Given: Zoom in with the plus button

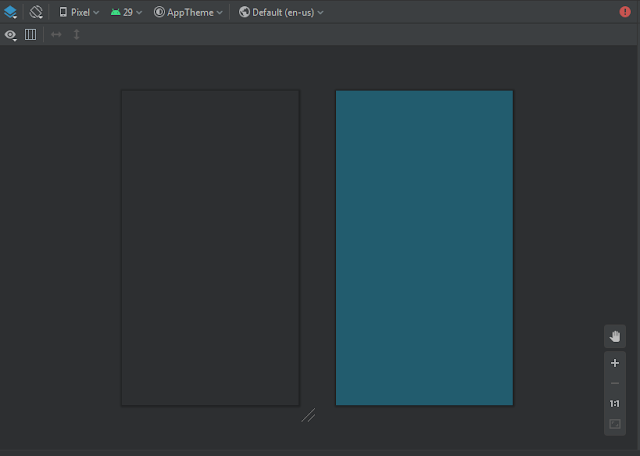Looking at the screenshot, I should [615, 363].
